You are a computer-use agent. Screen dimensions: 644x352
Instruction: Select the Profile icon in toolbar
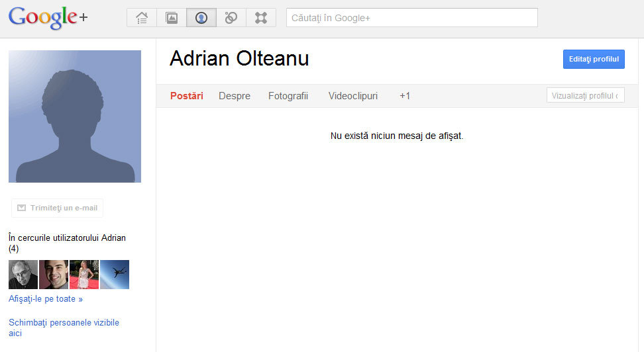click(201, 18)
